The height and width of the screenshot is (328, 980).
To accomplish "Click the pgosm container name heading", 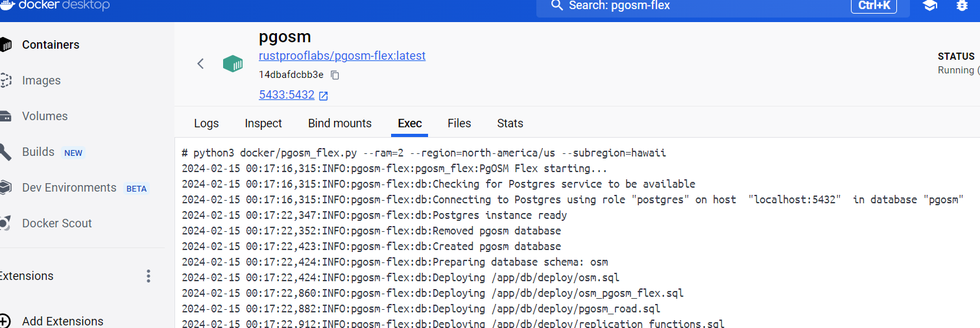I will coord(285,37).
